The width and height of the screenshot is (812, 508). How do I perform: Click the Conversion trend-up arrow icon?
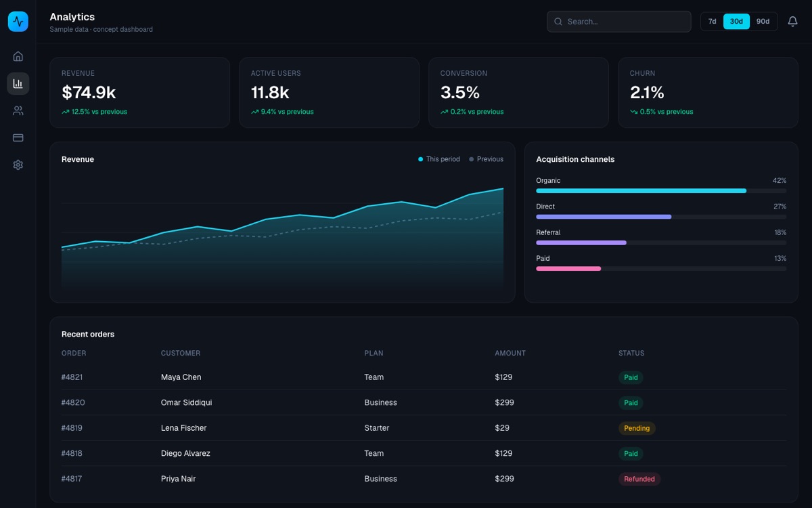(445, 112)
